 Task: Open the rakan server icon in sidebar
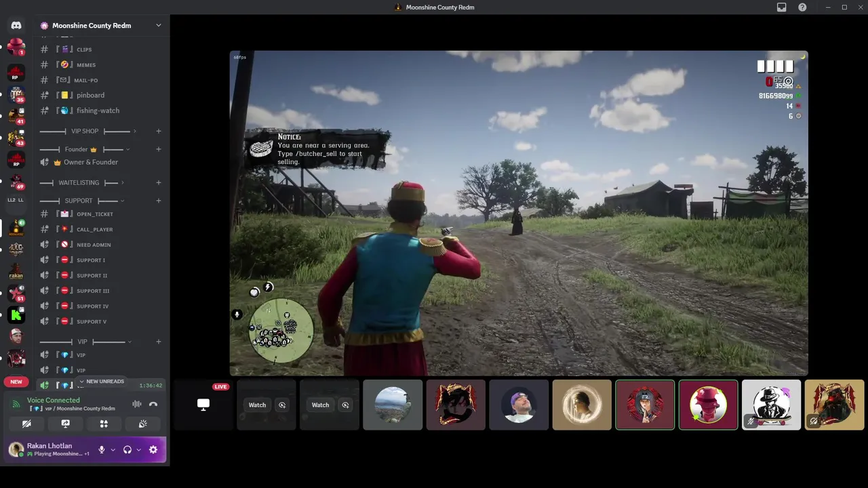(x=16, y=270)
